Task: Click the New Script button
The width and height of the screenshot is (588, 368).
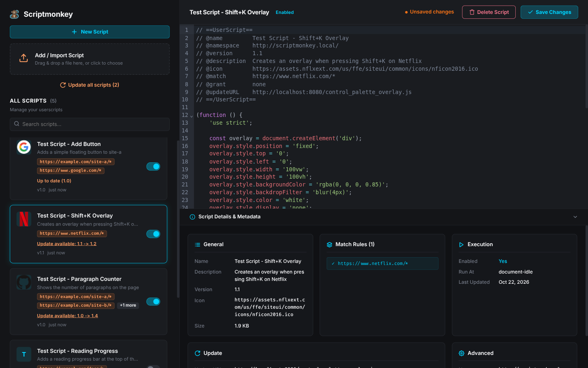Action: (89, 32)
